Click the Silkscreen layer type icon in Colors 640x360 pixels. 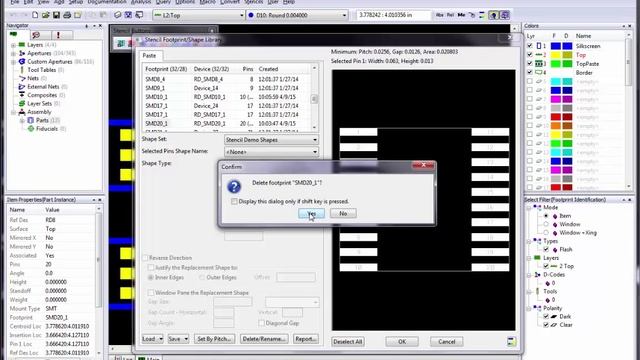[x=539, y=46]
